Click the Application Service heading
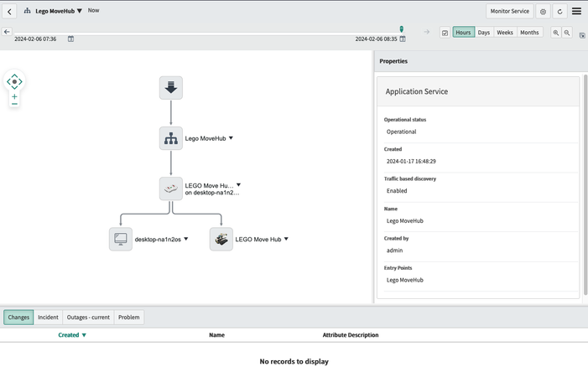588x377 pixels. 417,91
